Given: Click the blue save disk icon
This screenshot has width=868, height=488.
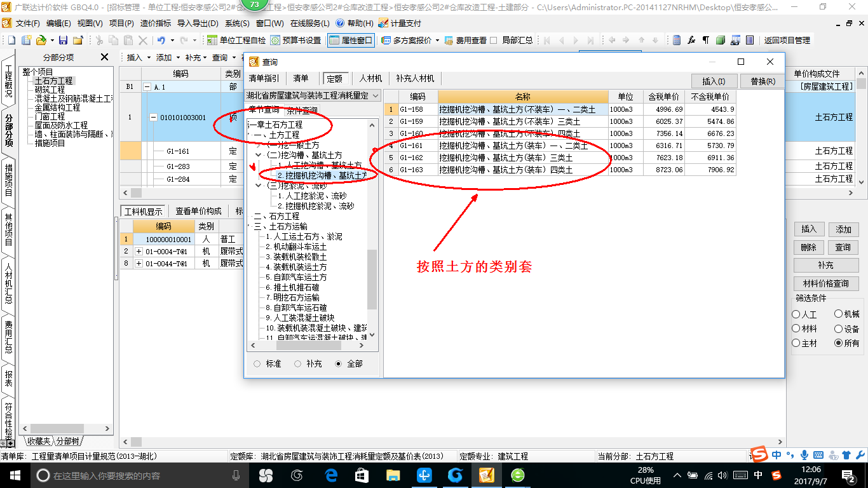Looking at the screenshot, I should point(64,40).
